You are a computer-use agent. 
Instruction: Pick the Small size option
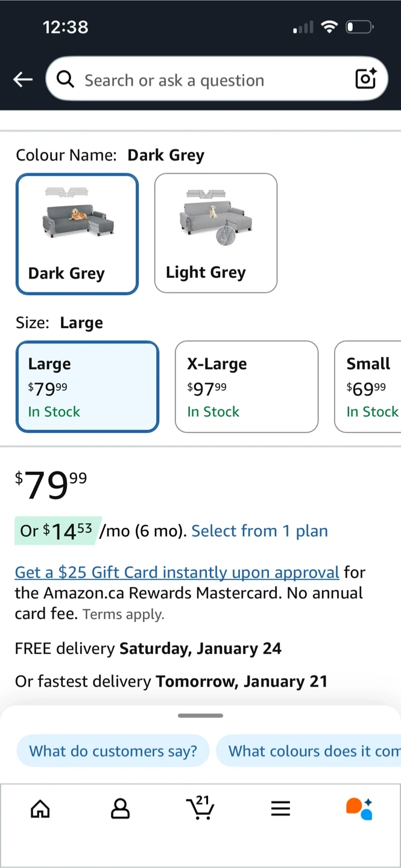[x=369, y=387]
